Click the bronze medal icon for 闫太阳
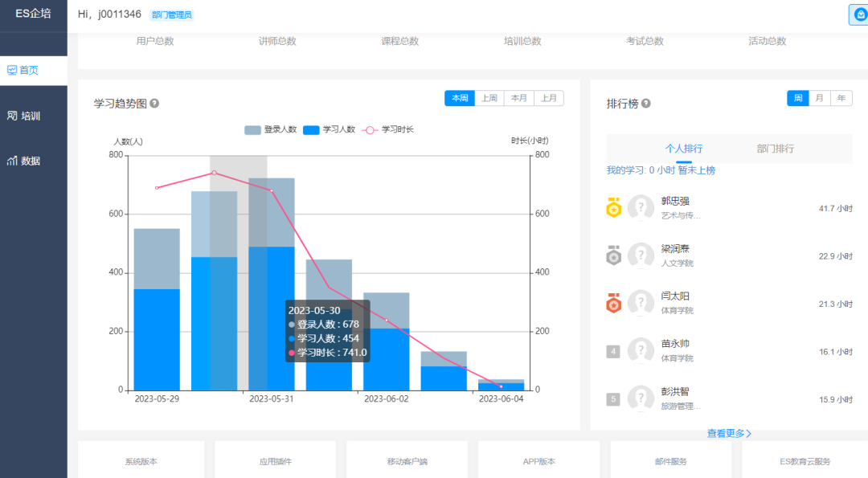This screenshot has height=478, width=868. point(614,304)
